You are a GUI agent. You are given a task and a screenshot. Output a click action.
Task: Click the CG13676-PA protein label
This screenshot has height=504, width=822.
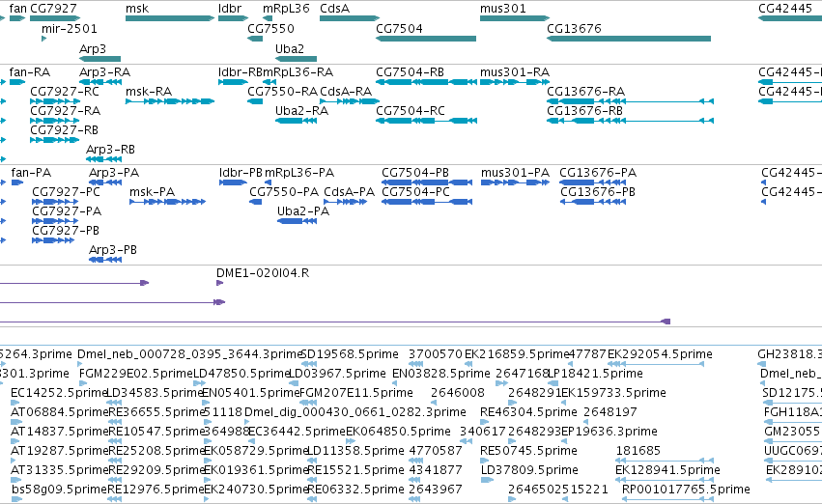pyautogui.click(x=598, y=173)
